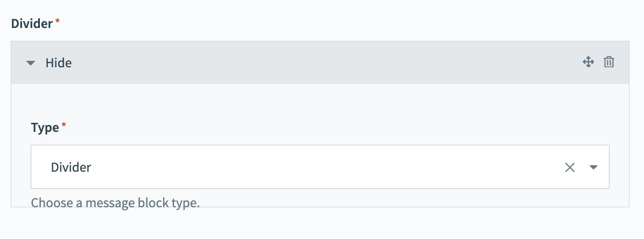Click the Divider field heading label
The image size is (644, 239).
[32, 24]
